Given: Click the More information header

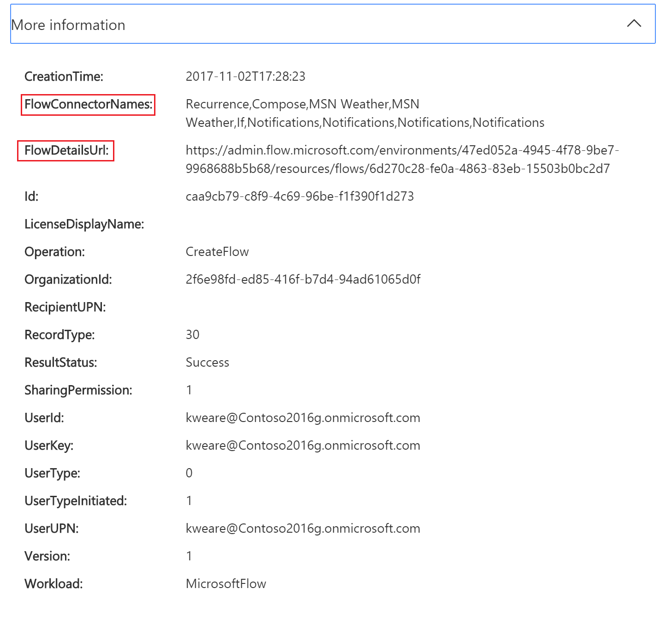Looking at the screenshot, I should [68, 24].
